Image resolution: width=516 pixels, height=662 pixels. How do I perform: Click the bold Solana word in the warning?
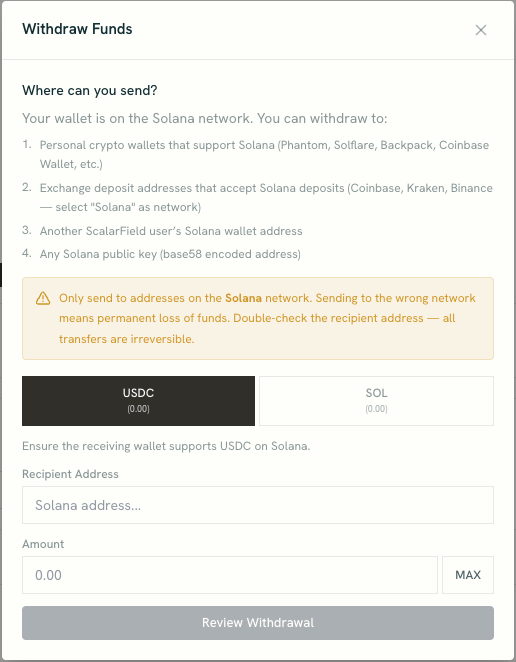243,298
